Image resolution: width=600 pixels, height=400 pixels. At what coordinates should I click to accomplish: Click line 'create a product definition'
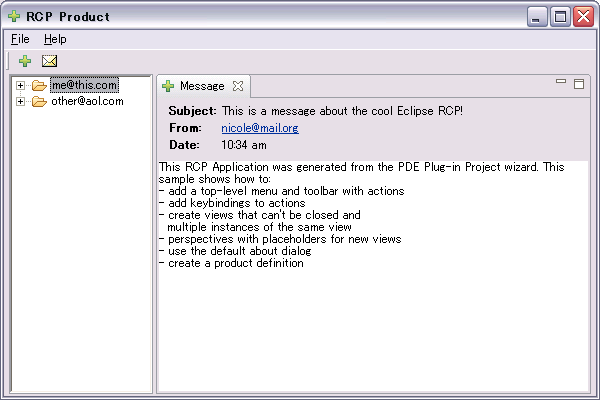point(231,263)
